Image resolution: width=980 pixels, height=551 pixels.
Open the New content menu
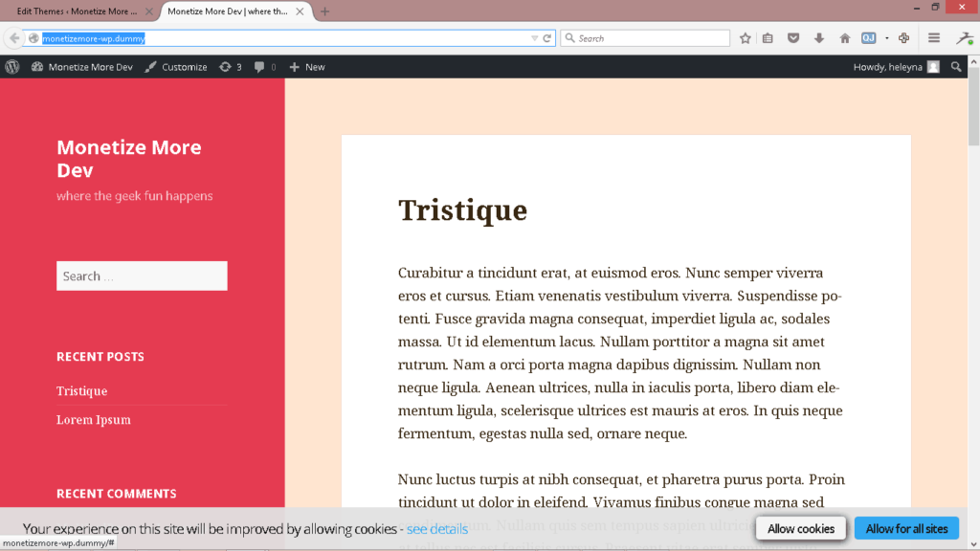pyautogui.click(x=307, y=67)
